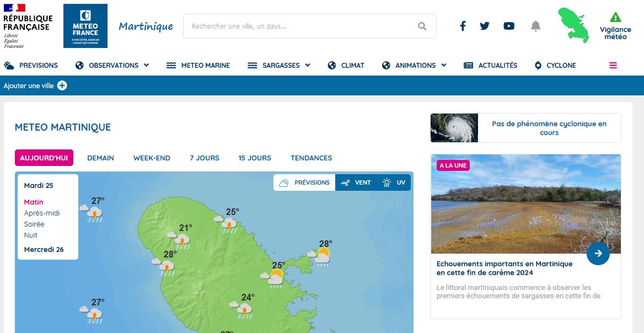Click the search magnifier icon

422,26
